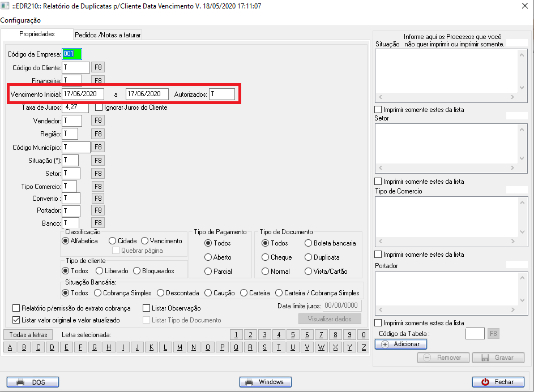Click right scroll arrow of Situação list
The height and width of the screenshot is (392, 534).
click(514, 97)
